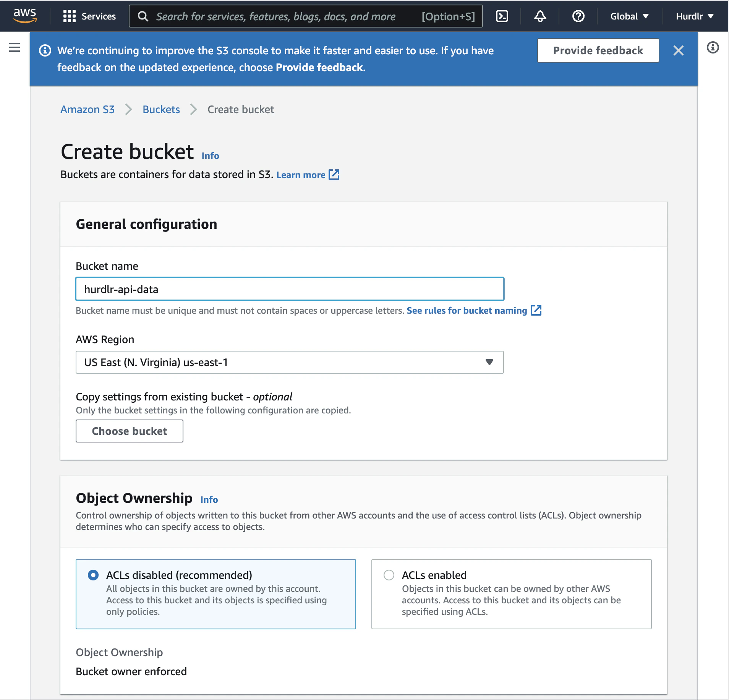This screenshot has height=700, width=729.
Task: Click the Bucket owner enforced text
Action: pos(131,671)
